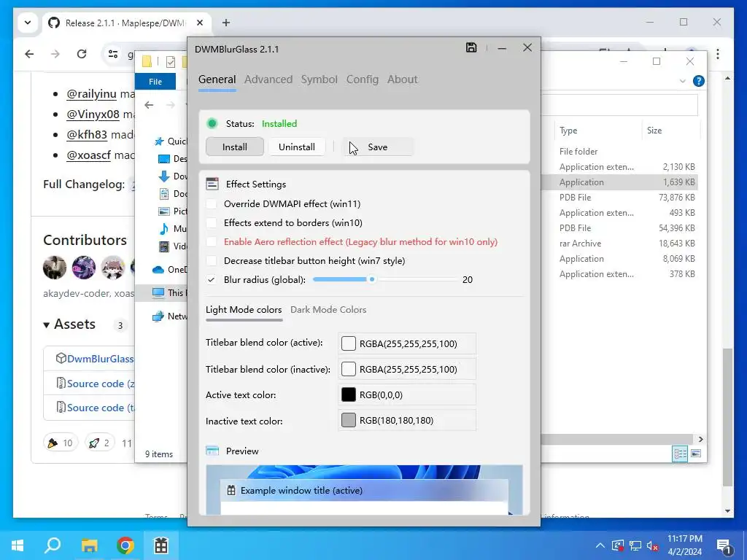Switch to Symbol tab
Viewport: 747px width, 560px height.
tap(320, 79)
